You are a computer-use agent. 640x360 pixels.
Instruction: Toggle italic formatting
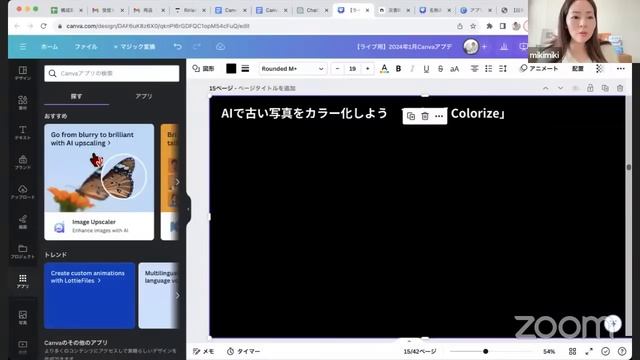click(x=412, y=69)
